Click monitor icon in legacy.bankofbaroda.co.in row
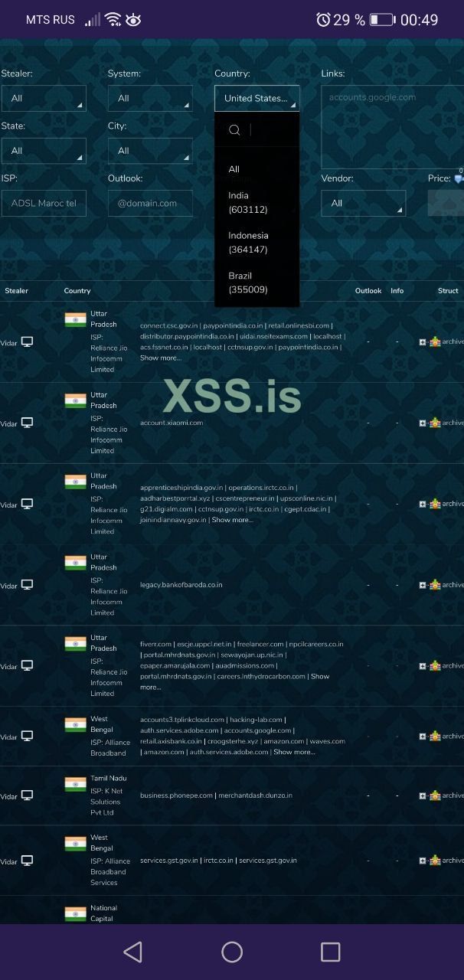This screenshot has height=980, width=464. (x=27, y=585)
